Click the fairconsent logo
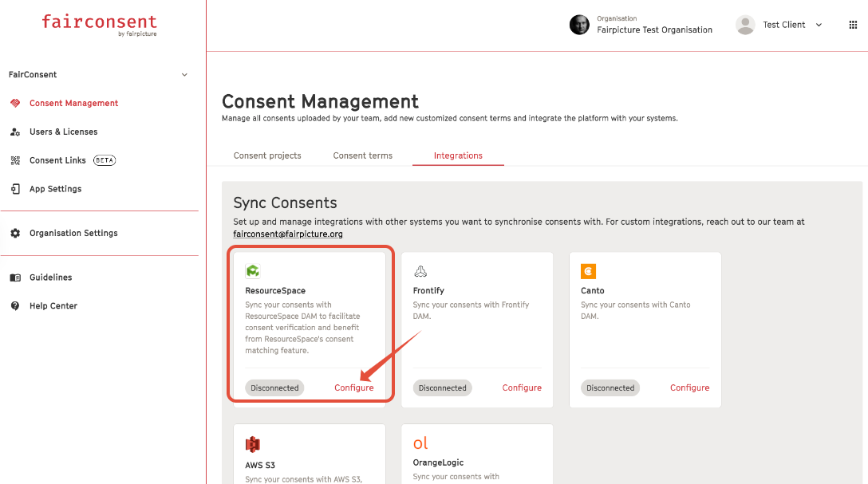Image resolution: width=868 pixels, height=484 pixels. [x=100, y=25]
